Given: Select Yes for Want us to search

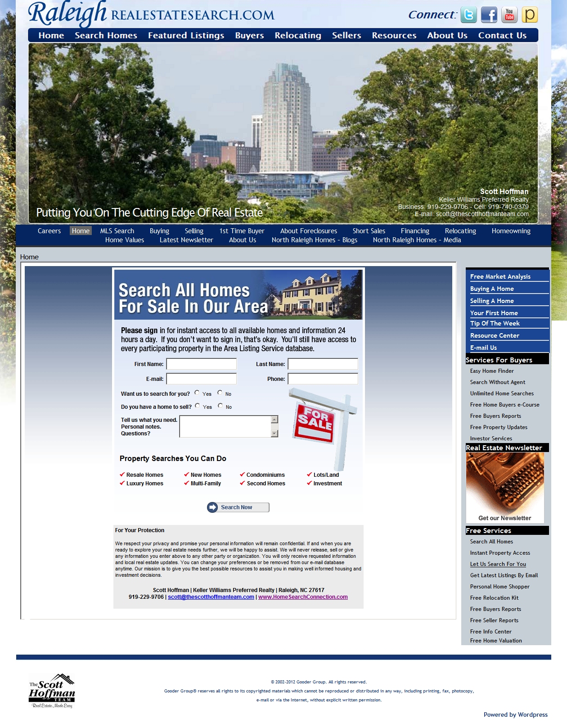Looking at the screenshot, I should 197,393.
